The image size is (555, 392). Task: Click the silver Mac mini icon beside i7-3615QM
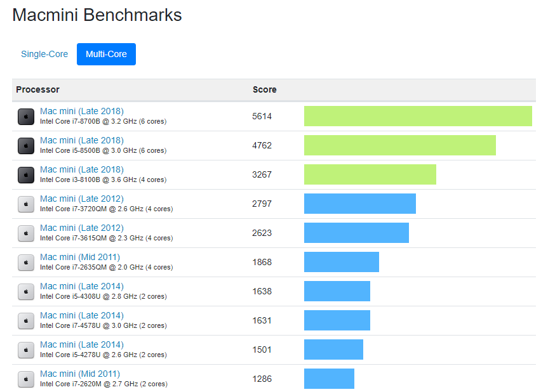click(26, 233)
